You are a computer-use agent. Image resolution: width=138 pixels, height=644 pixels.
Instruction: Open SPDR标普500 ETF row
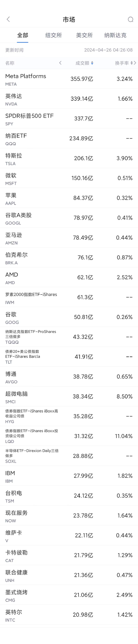click(69, 119)
